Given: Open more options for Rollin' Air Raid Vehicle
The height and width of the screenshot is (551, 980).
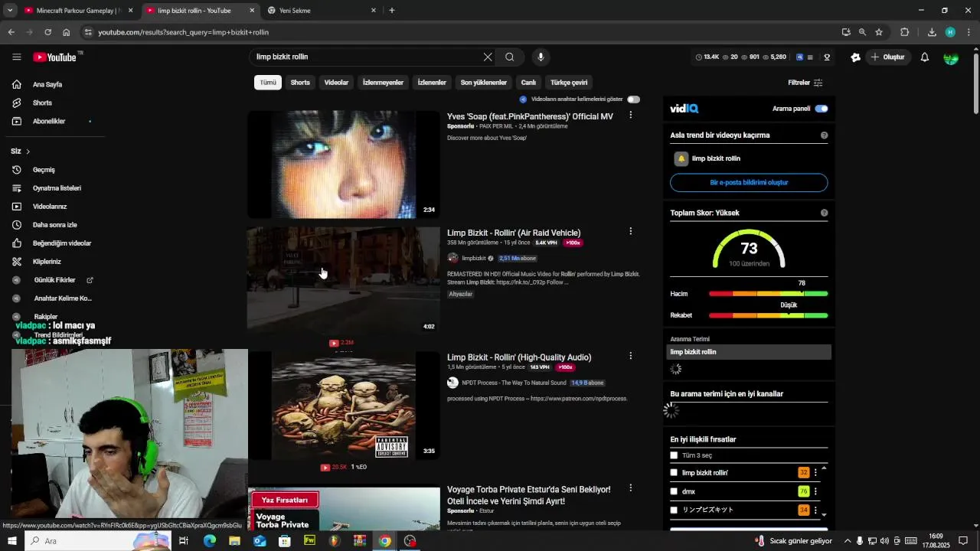Looking at the screenshot, I should pos(631,231).
